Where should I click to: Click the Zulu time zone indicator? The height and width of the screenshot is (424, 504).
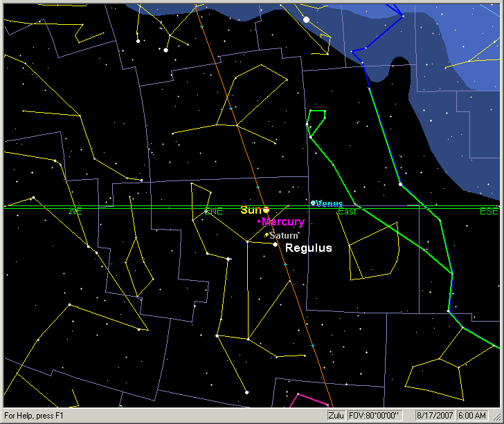[336, 416]
